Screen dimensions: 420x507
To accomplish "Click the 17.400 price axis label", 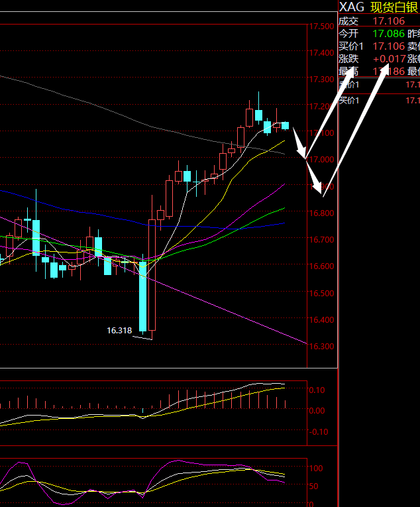I will click(321, 53).
